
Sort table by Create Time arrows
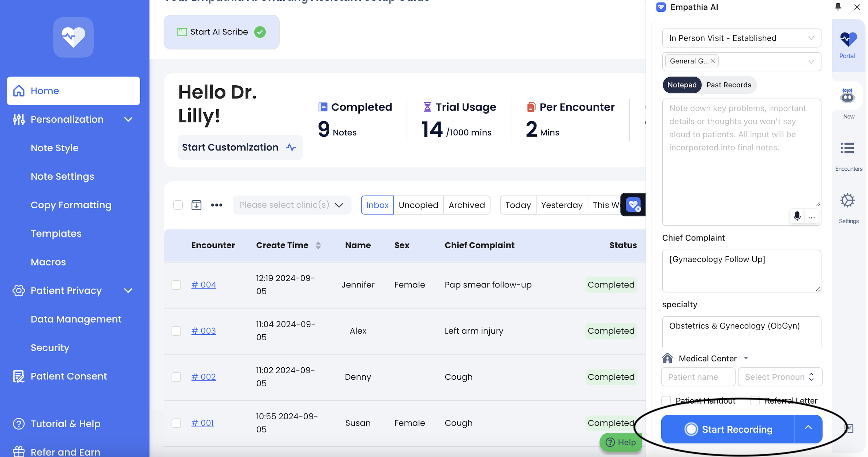(x=318, y=245)
